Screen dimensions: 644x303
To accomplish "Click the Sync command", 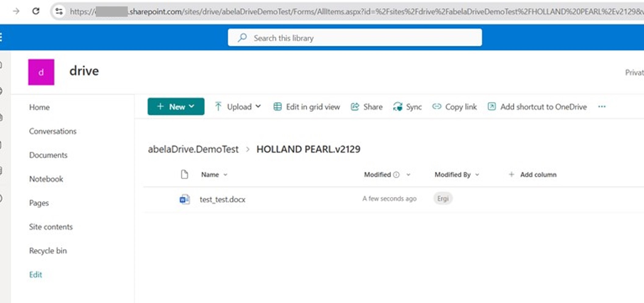I will coord(407,107).
